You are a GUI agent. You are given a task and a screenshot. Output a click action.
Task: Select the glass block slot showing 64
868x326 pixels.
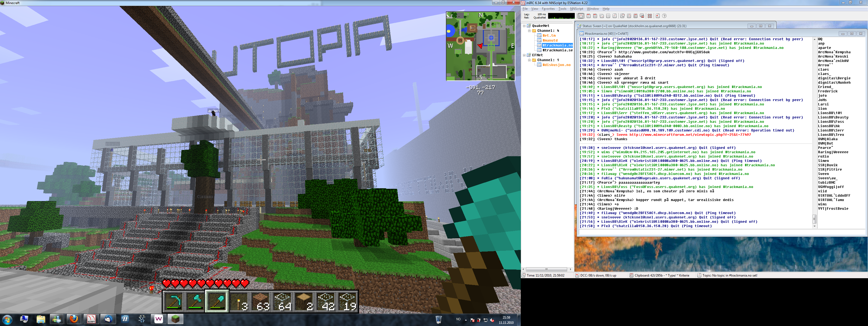tap(282, 301)
